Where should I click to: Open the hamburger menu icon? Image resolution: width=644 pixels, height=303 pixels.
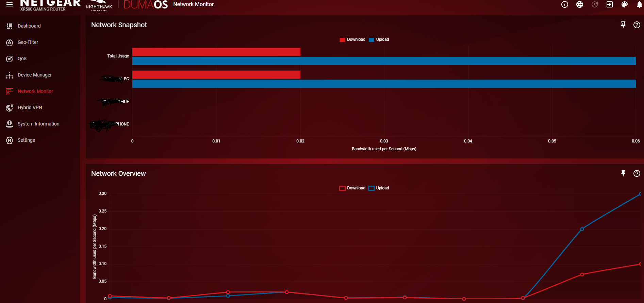tap(10, 4)
